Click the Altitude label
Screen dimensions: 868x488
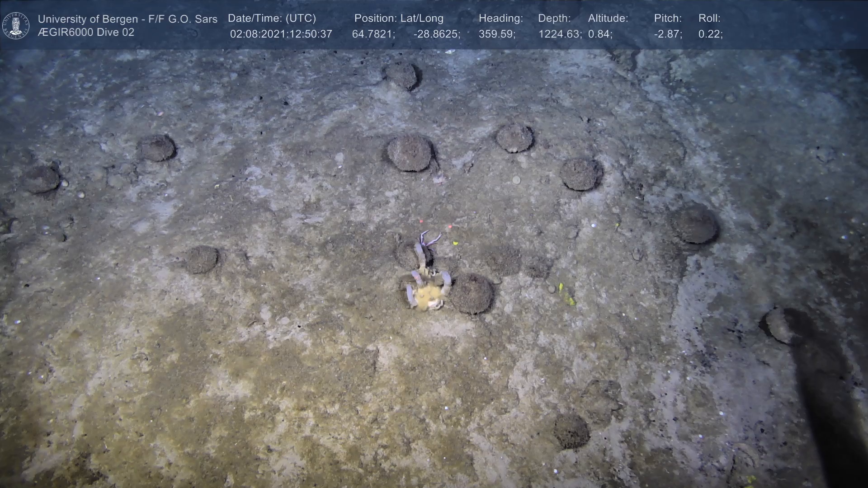[608, 19]
